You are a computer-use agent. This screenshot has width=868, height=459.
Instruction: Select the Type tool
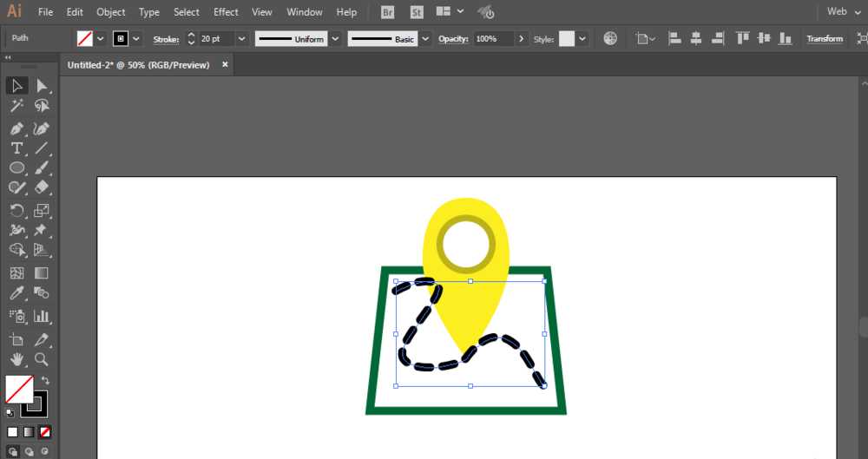click(17, 148)
